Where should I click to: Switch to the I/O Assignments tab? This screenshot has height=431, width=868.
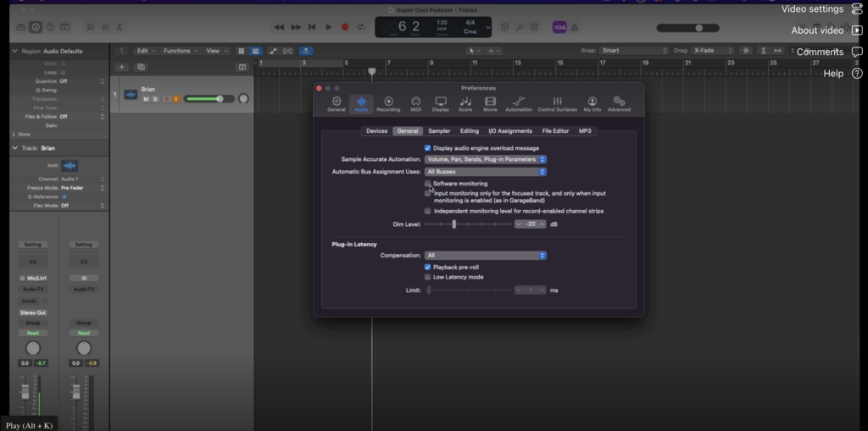point(510,131)
